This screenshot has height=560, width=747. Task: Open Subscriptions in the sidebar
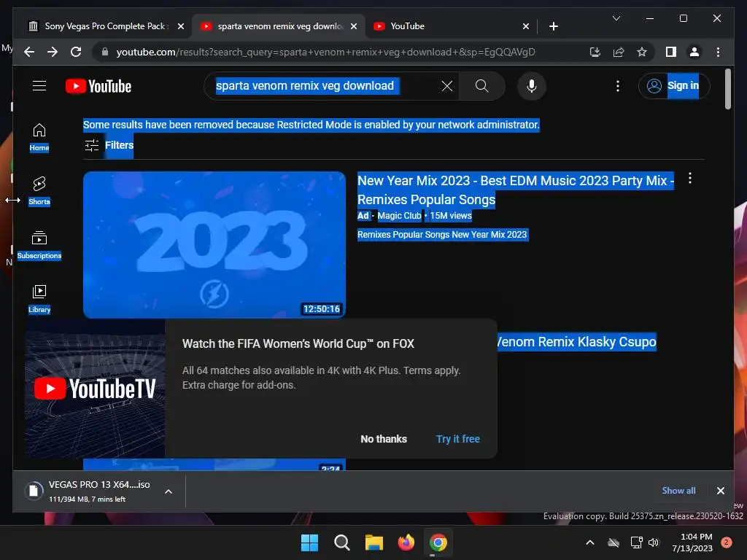point(39,245)
